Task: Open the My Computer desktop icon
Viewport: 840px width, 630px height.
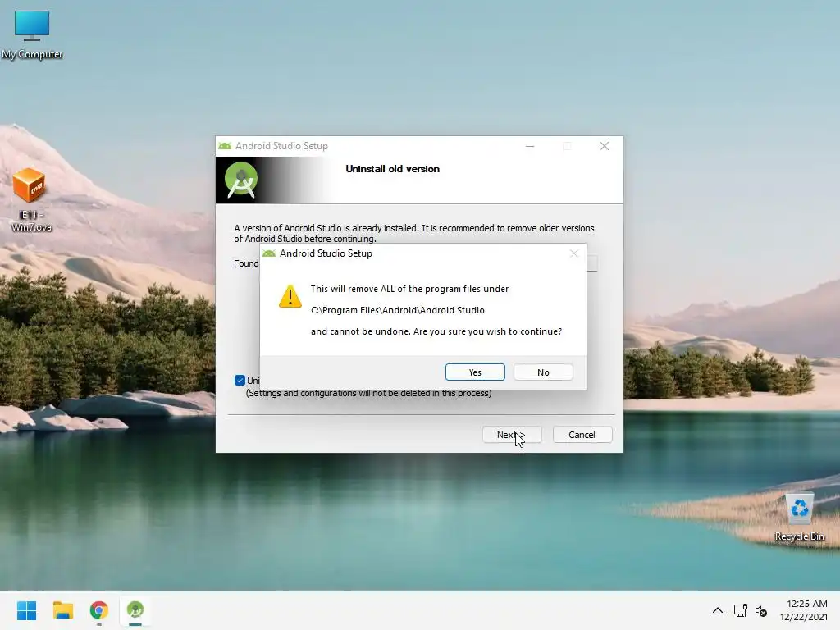Action: [x=32, y=34]
